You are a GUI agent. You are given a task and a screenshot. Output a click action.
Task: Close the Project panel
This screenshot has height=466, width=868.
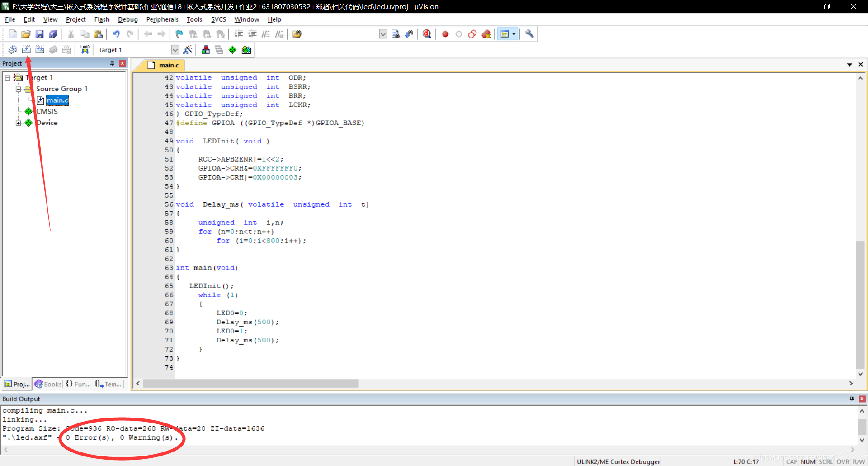click(x=123, y=63)
